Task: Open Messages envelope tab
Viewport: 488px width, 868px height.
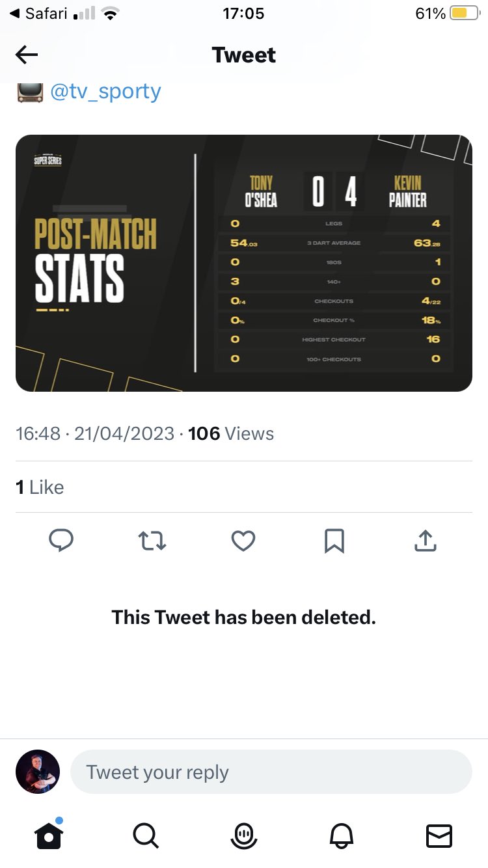Action: (439, 834)
